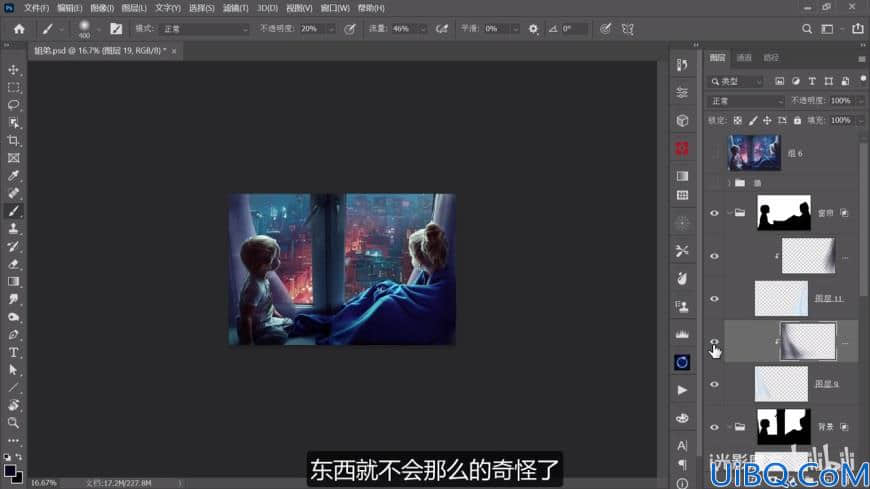Select the Clone Stamp tool

(x=13, y=229)
